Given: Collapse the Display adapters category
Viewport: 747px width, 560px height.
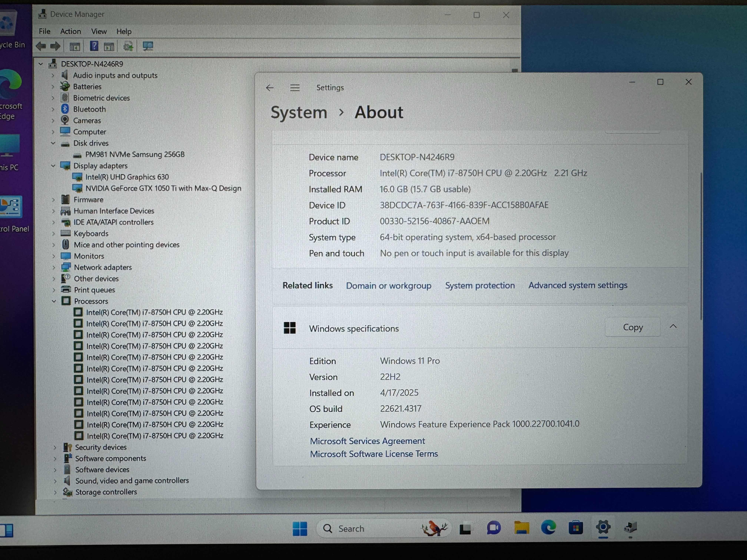Looking at the screenshot, I should (x=53, y=166).
